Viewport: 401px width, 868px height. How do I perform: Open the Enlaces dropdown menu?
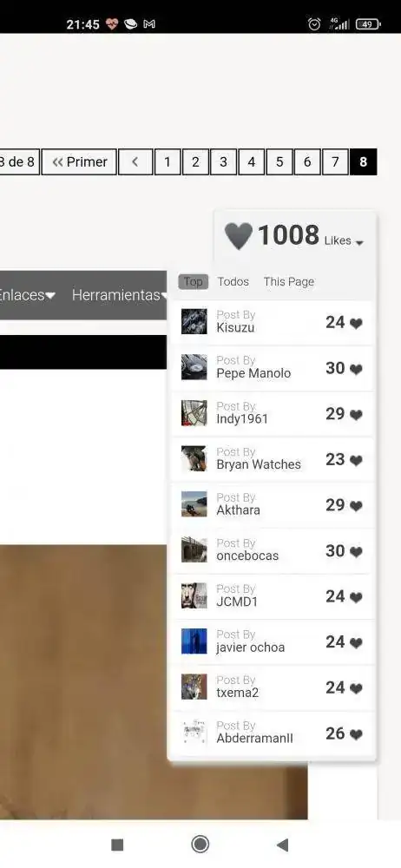27,295
